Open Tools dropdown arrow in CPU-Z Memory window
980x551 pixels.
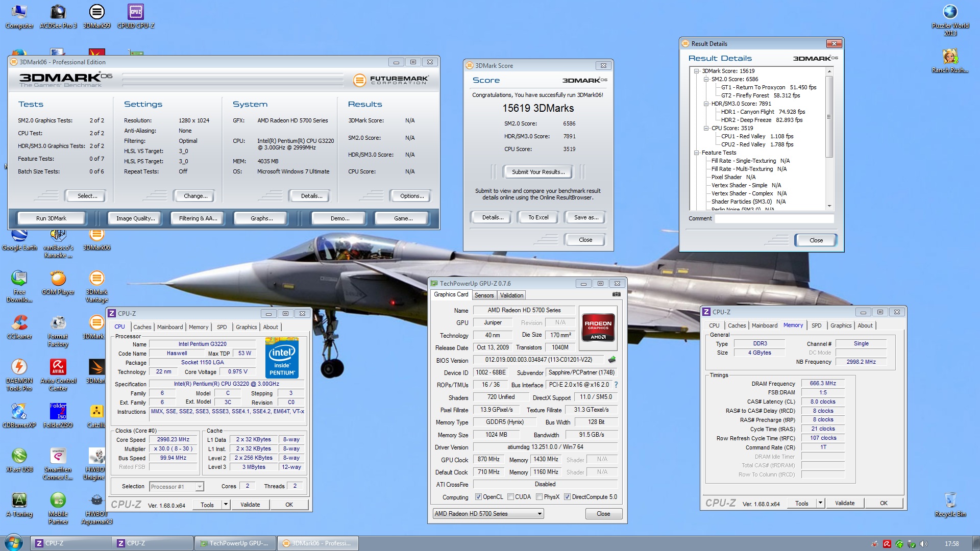820,503
